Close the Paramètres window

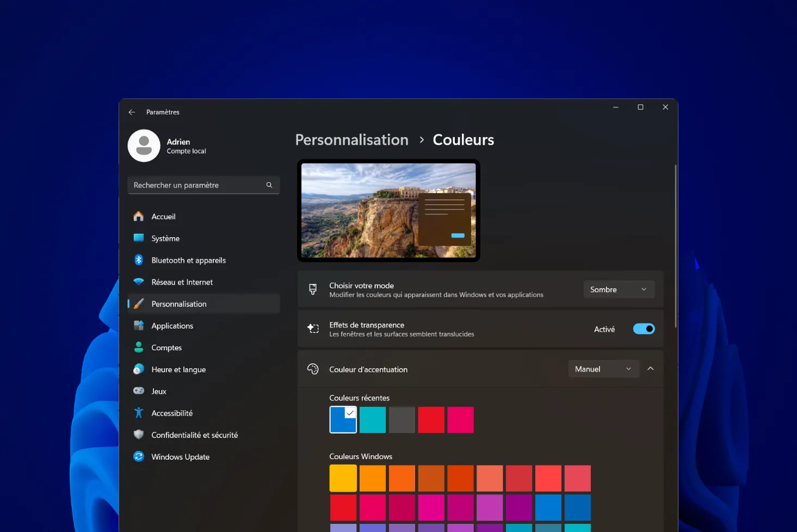pyautogui.click(x=665, y=107)
